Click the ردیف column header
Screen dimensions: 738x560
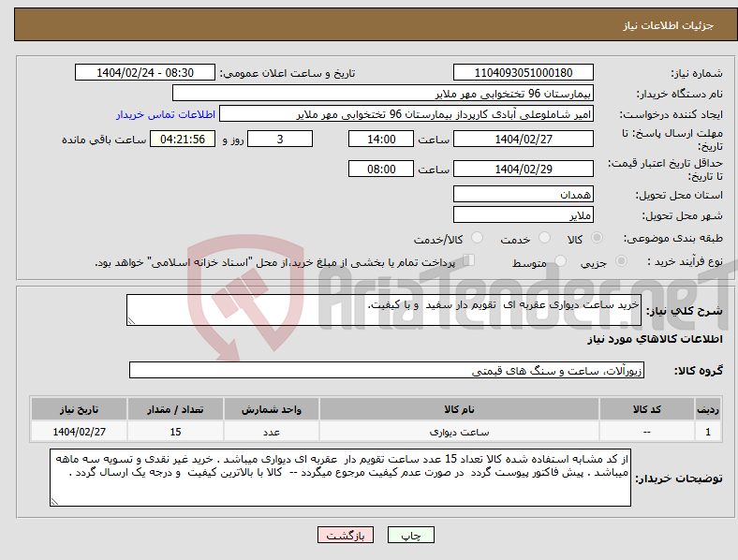point(708,409)
